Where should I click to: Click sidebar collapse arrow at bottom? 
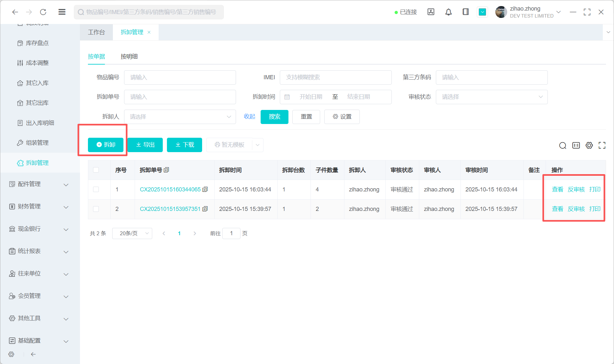coord(33,354)
